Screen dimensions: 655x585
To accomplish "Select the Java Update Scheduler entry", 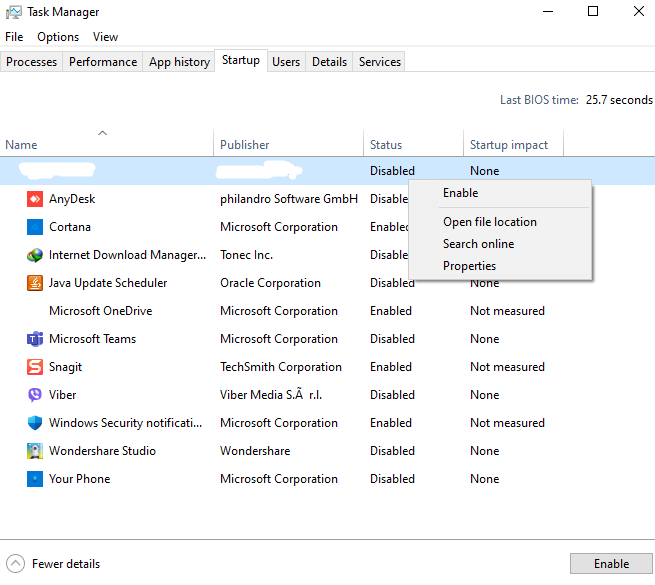I will pos(108,283).
